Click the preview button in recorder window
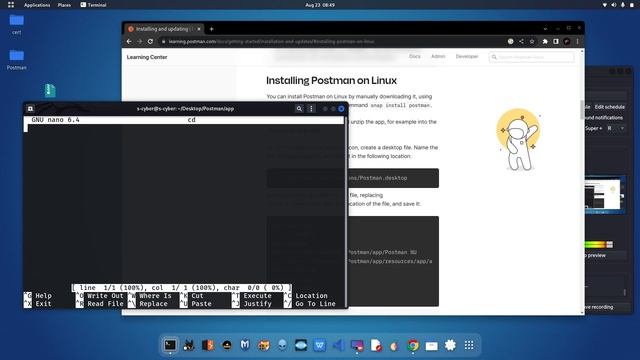The width and height of the screenshot is (640, 360). 605,256
